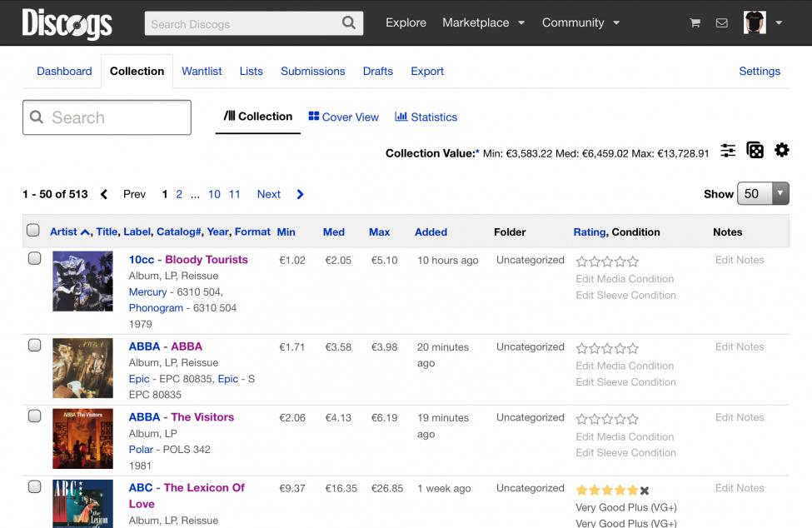Screen dimensions: 812x528
Task: Open The Visitors cover thumbnail
Action: [x=82, y=438]
